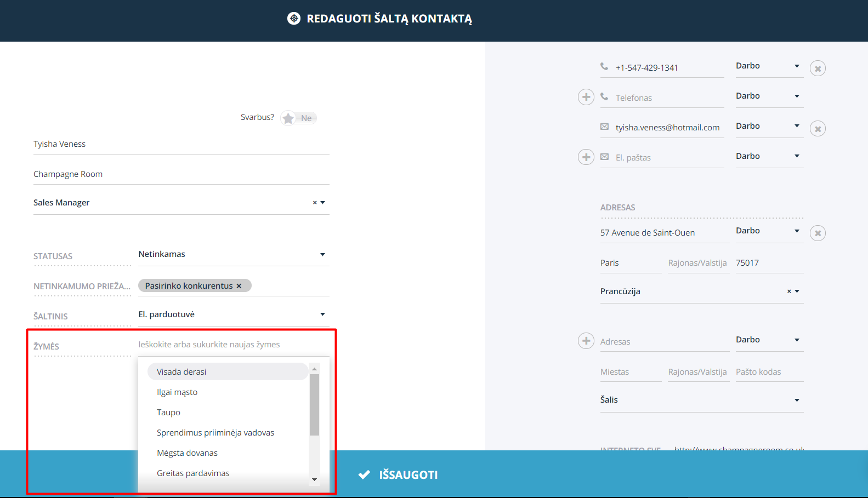
Task: Add another phone number with the plus icon
Action: click(586, 97)
